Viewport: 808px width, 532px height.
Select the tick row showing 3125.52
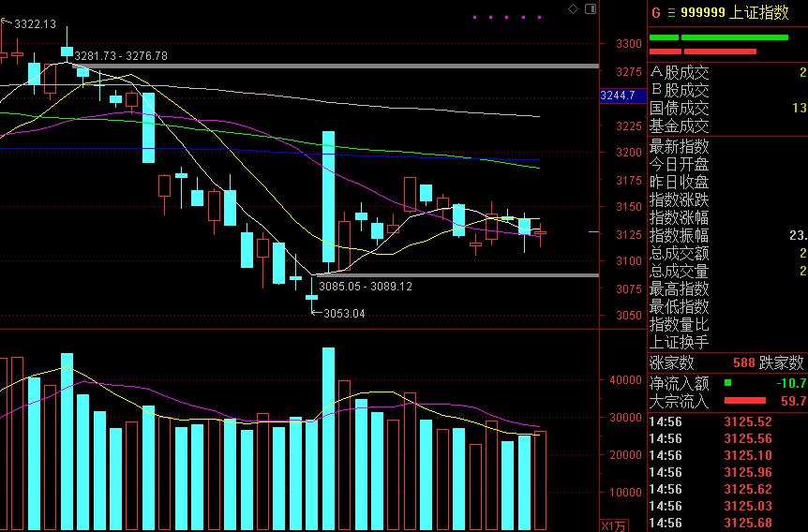point(727,421)
